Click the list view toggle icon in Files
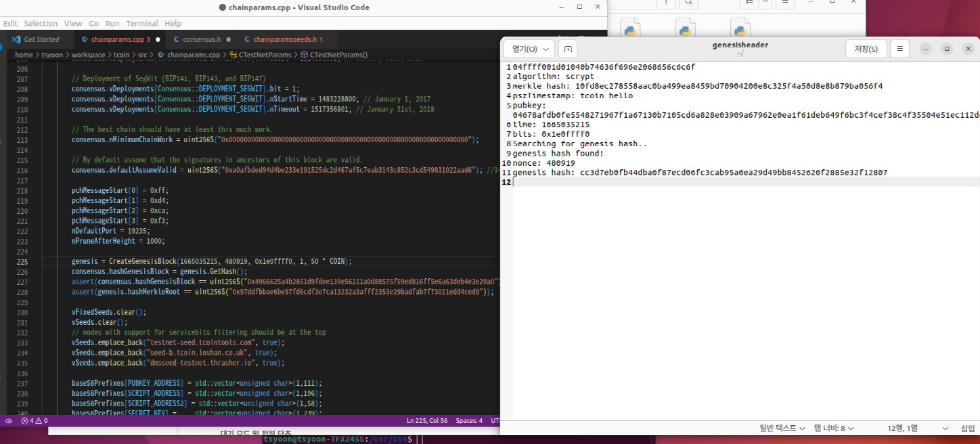 pos(750,4)
